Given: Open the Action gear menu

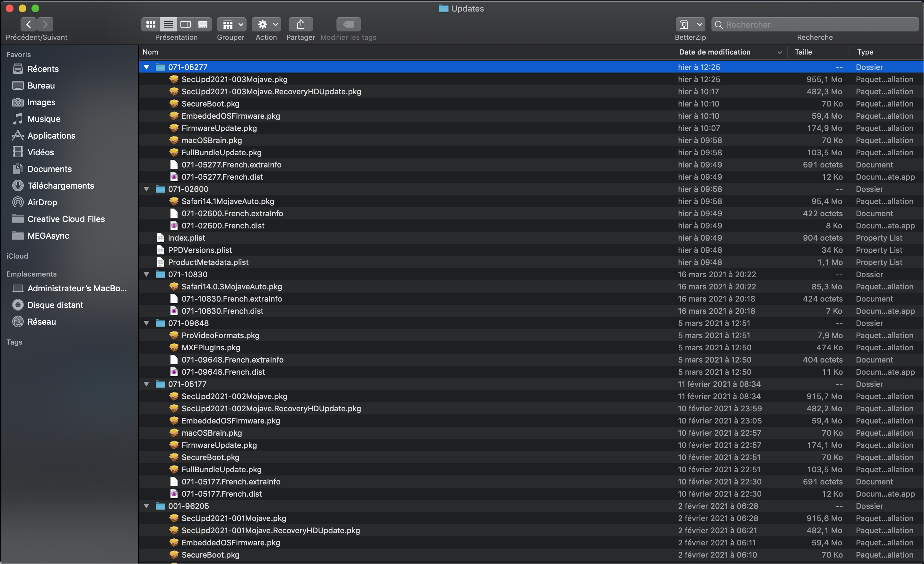Looking at the screenshot, I should (266, 24).
